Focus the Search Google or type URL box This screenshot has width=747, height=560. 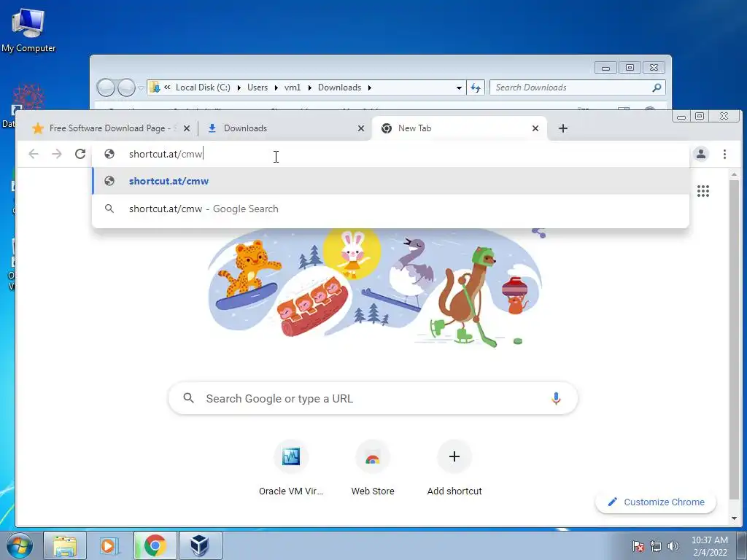point(373,399)
